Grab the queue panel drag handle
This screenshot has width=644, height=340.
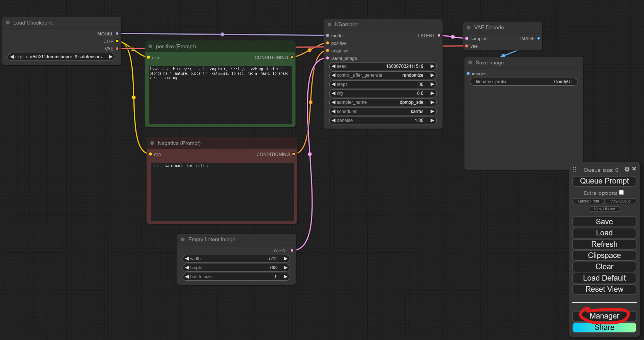(x=575, y=170)
